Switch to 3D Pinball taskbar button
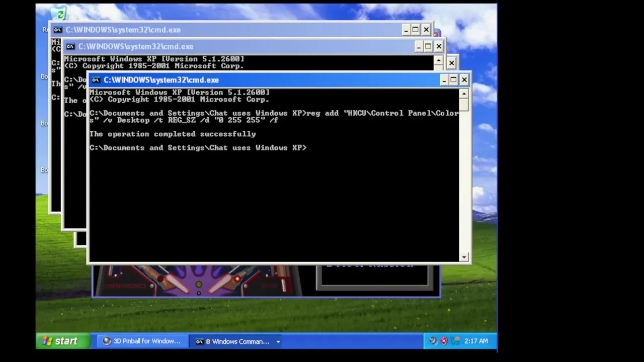This screenshot has width=644, height=362. click(x=142, y=341)
